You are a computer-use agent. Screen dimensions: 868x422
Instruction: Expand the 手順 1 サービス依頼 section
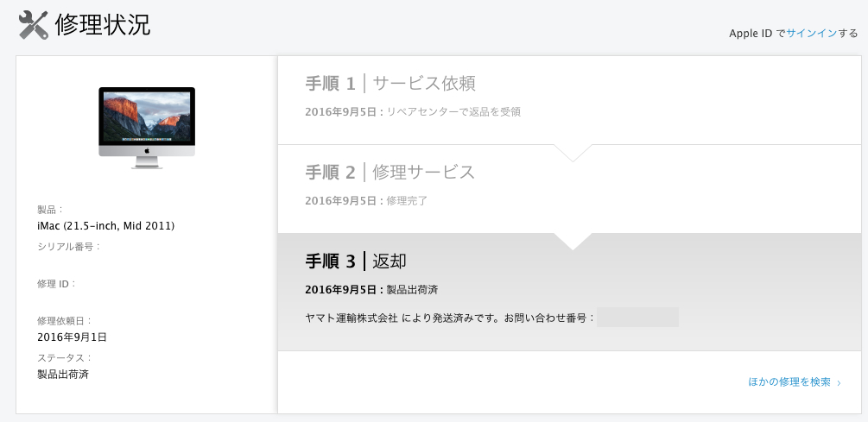[x=569, y=100]
